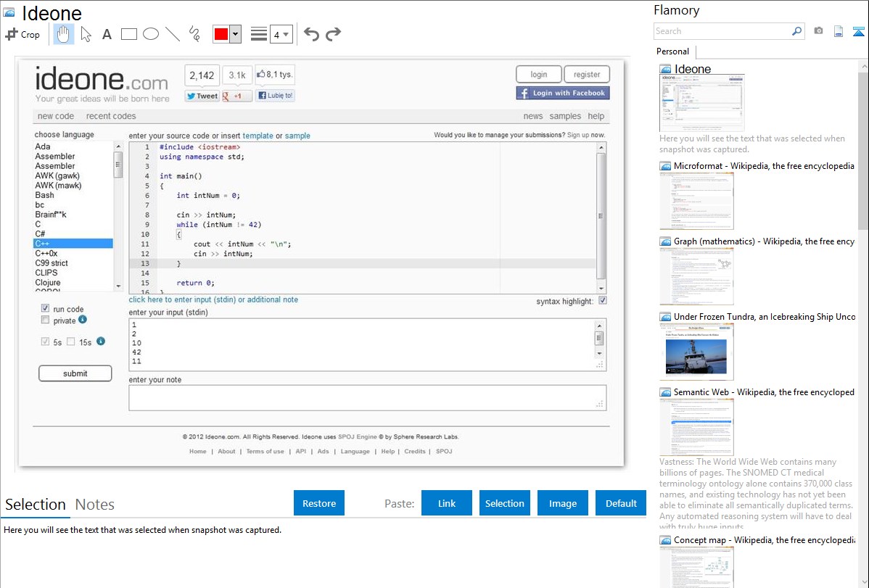Choose the arrow pointer tool
The width and height of the screenshot is (869, 588).
tap(86, 34)
